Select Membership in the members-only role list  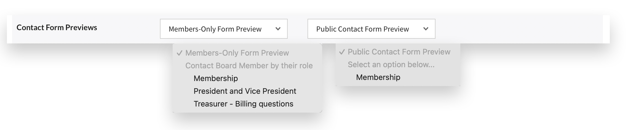216,78
